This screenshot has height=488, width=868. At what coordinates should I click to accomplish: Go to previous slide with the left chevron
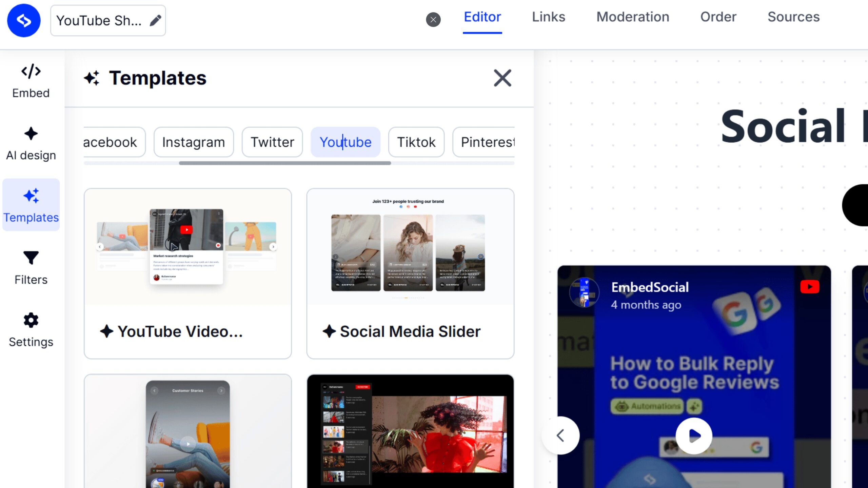click(x=560, y=435)
